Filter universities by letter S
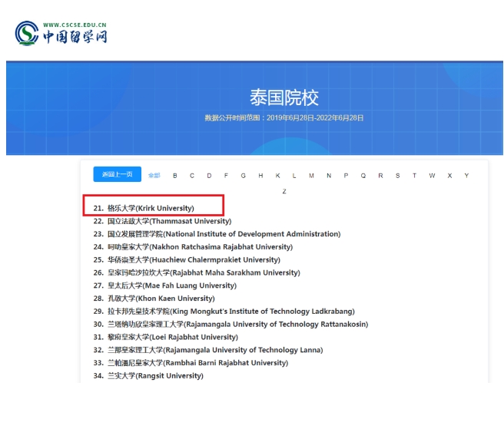This screenshot has width=504, height=429. (398, 176)
